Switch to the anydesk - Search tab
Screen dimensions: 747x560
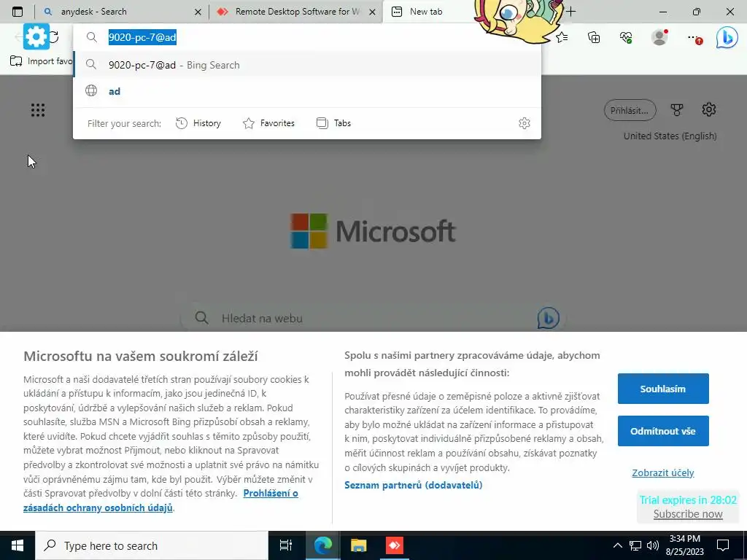coord(122,12)
